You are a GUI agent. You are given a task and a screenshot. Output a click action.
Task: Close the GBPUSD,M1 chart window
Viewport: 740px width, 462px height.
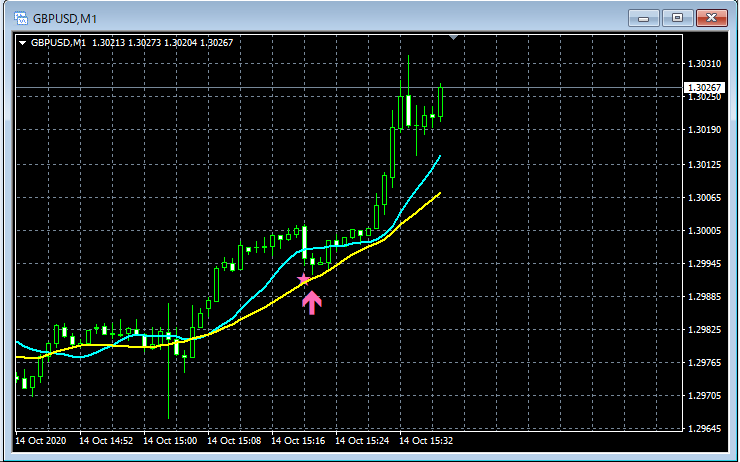pos(712,18)
